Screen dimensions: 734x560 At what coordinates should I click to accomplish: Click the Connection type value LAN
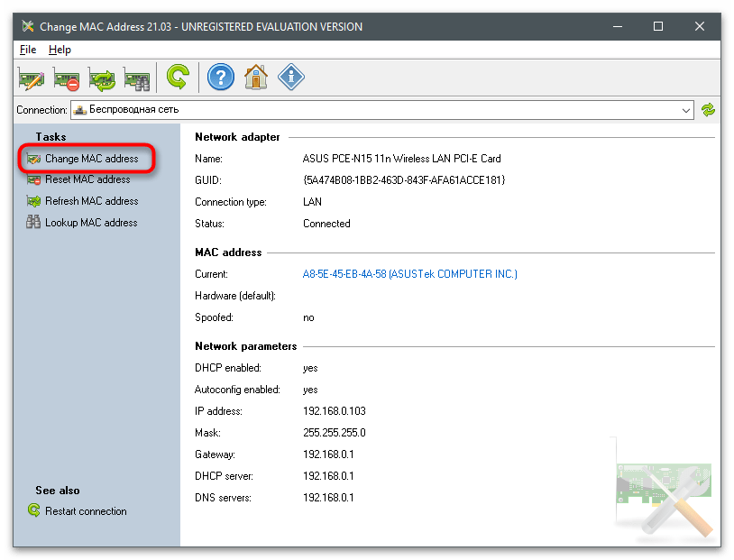tap(312, 202)
